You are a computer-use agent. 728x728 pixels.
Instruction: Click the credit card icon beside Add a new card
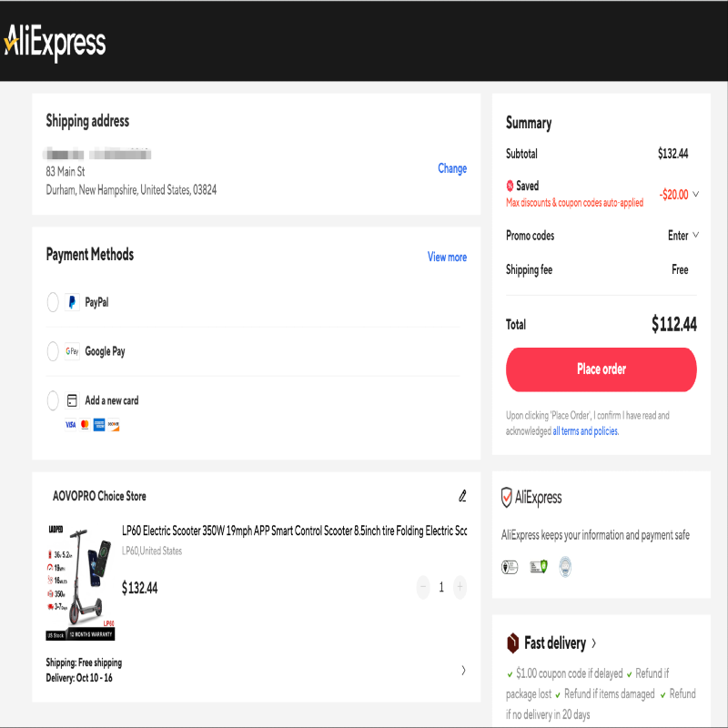(73, 400)
